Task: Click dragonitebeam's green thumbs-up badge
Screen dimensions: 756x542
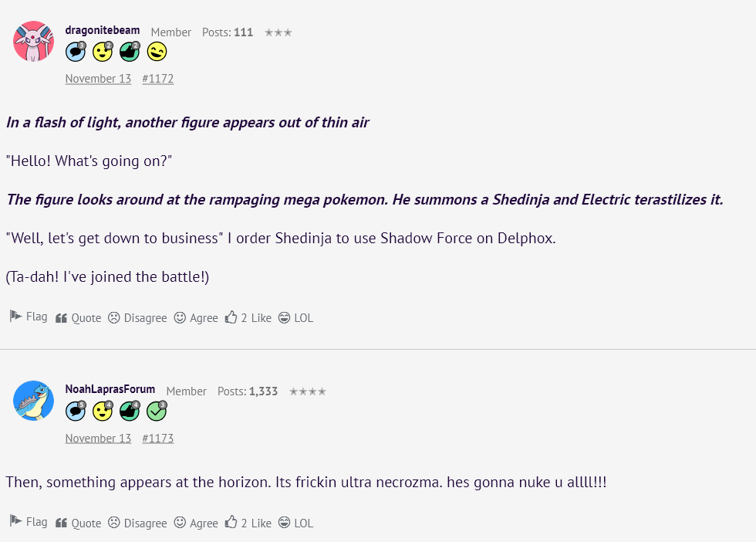Action: 130,52
